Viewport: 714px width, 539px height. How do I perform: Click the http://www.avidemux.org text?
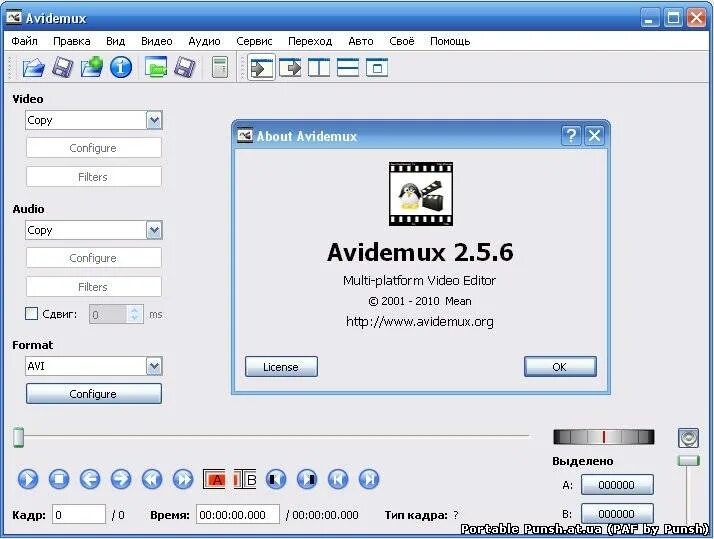point(419,322)
